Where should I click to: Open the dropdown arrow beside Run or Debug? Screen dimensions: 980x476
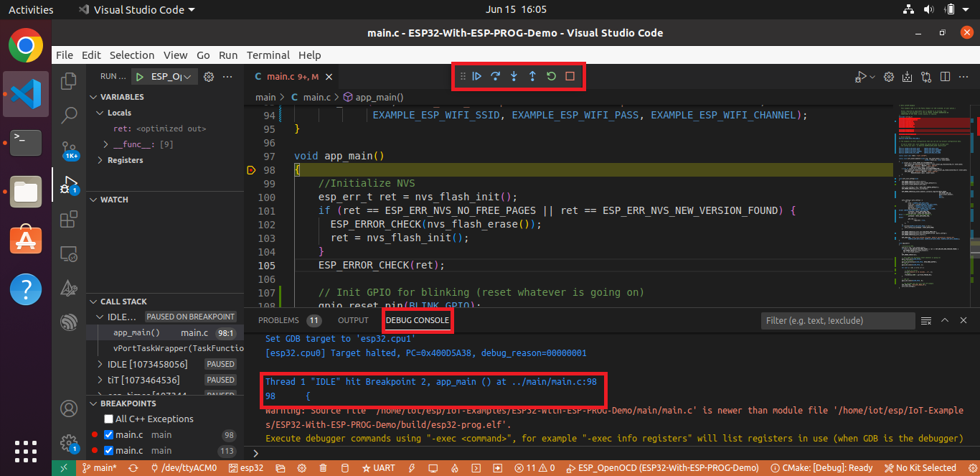pos(872,76)
